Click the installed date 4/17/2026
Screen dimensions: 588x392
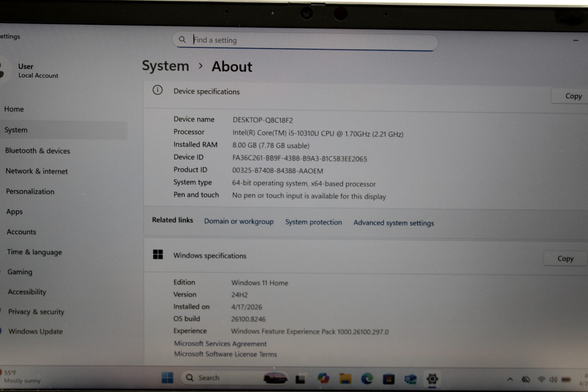coord(247,307)
